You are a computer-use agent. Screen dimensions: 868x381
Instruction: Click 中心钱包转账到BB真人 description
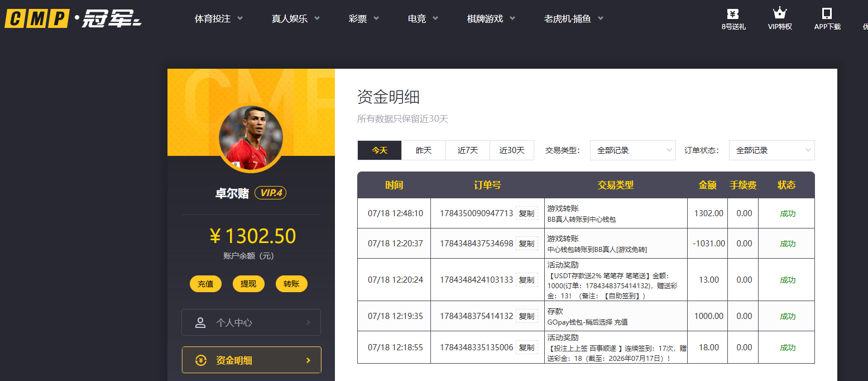(x=597, y=250)
